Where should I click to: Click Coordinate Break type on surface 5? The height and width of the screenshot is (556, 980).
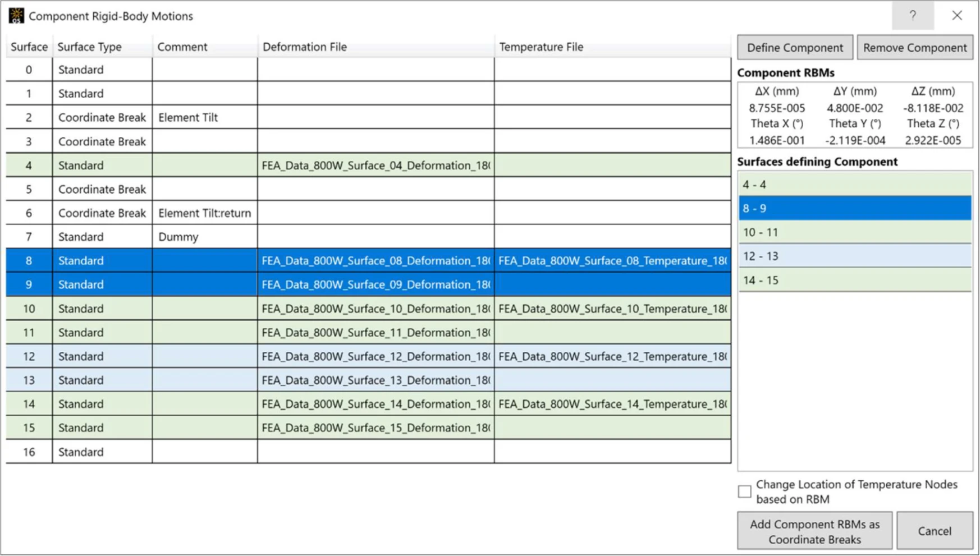102,189
